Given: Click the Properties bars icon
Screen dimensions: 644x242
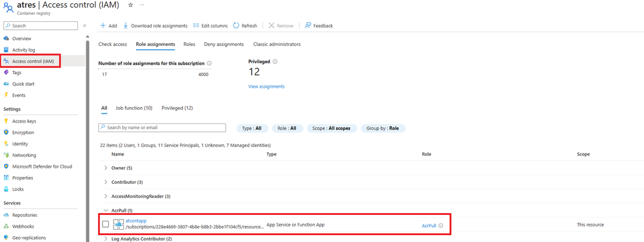Looking at the screenshot, I should (6, 178).
